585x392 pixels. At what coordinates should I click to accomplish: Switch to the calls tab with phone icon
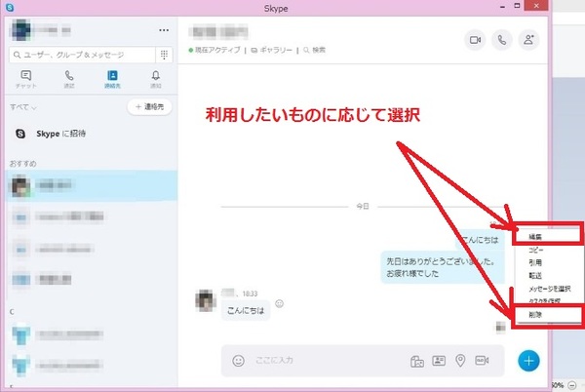(x=69, y=79)
